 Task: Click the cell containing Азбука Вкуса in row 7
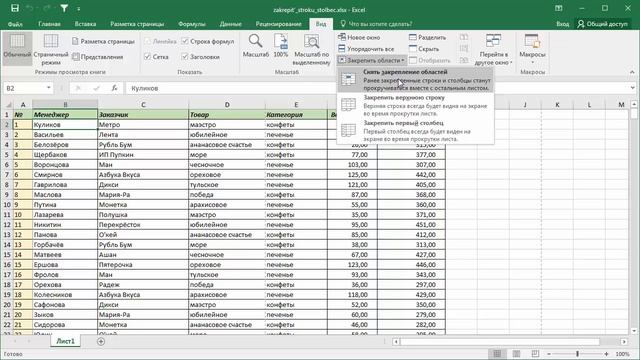point(143,175)
